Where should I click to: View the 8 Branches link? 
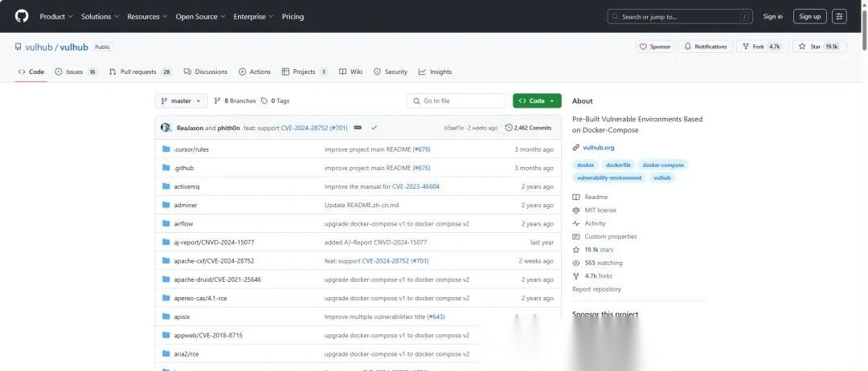pos(235,100)
